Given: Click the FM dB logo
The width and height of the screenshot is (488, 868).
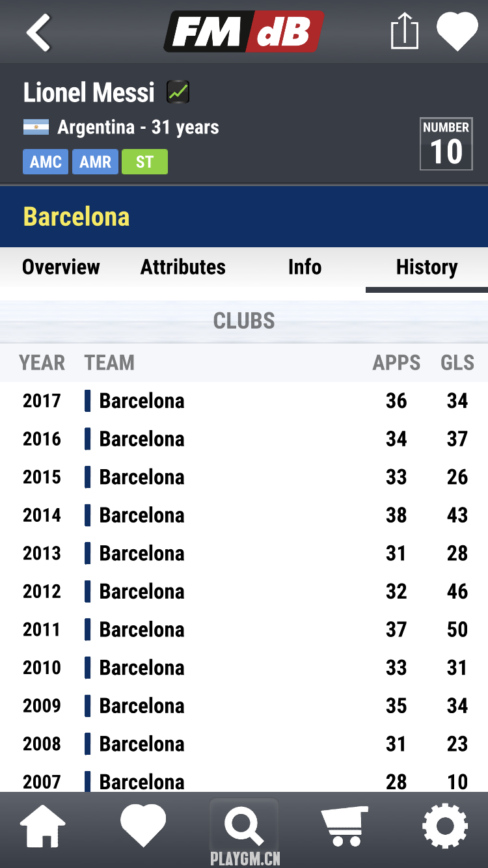Looking at the screenshot, I should pos(243,31).
